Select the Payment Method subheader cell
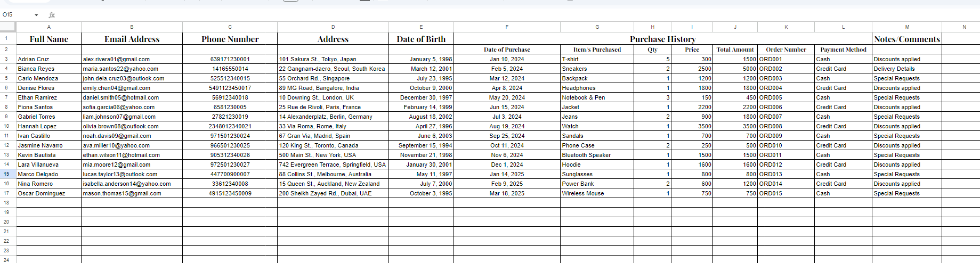This screenshot has height=263, width=980. (843, 50)
